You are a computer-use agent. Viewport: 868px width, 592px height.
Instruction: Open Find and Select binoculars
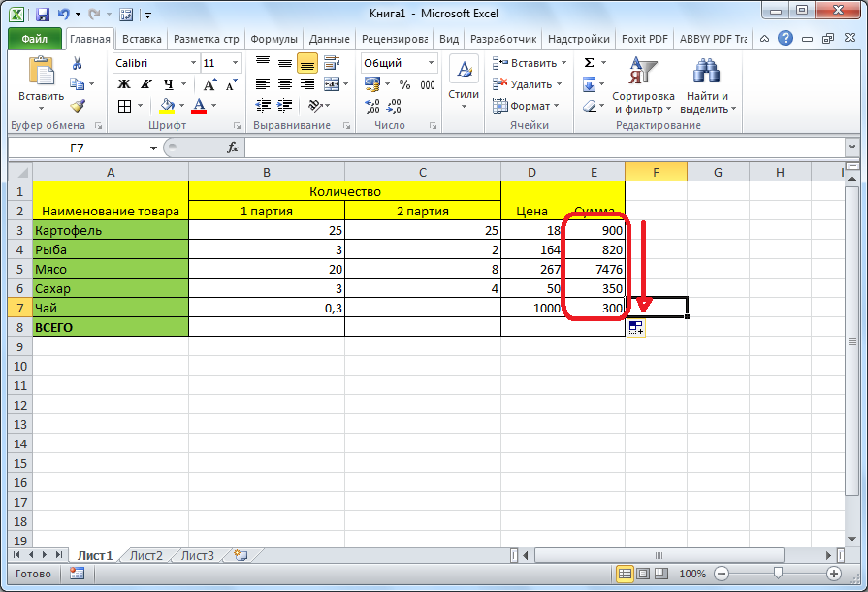click(707, 85)
